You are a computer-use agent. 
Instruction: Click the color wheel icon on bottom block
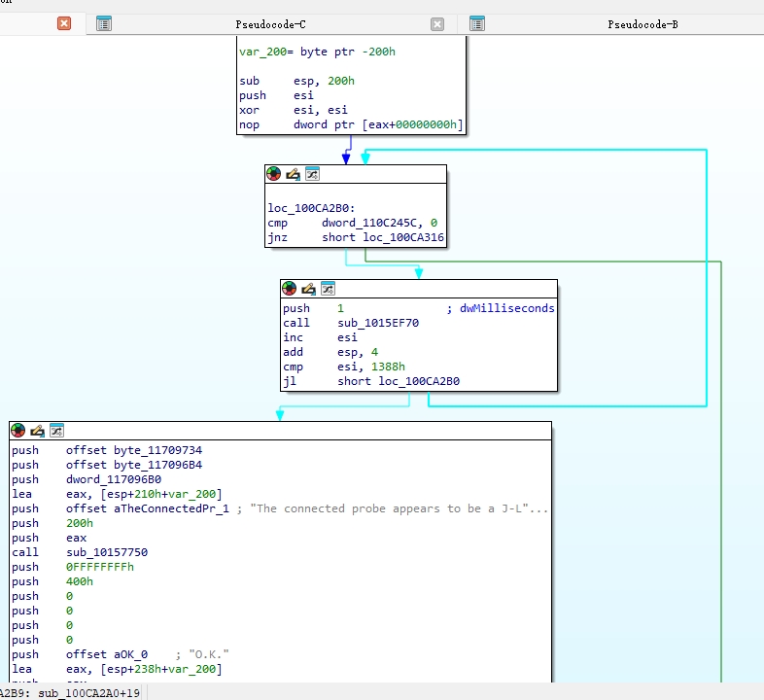tap(18, 431)
